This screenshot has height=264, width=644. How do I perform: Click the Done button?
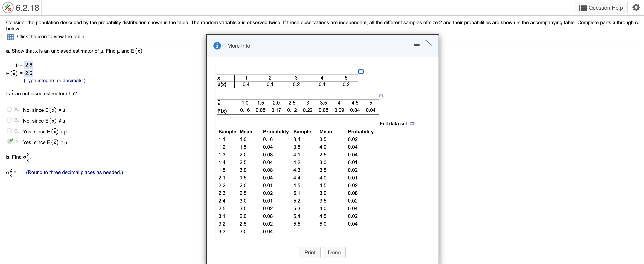point(334,252)
